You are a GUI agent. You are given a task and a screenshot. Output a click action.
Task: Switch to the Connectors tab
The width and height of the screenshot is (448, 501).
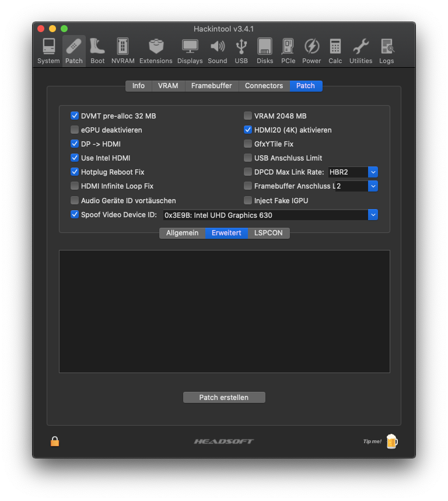pos(264,86)
